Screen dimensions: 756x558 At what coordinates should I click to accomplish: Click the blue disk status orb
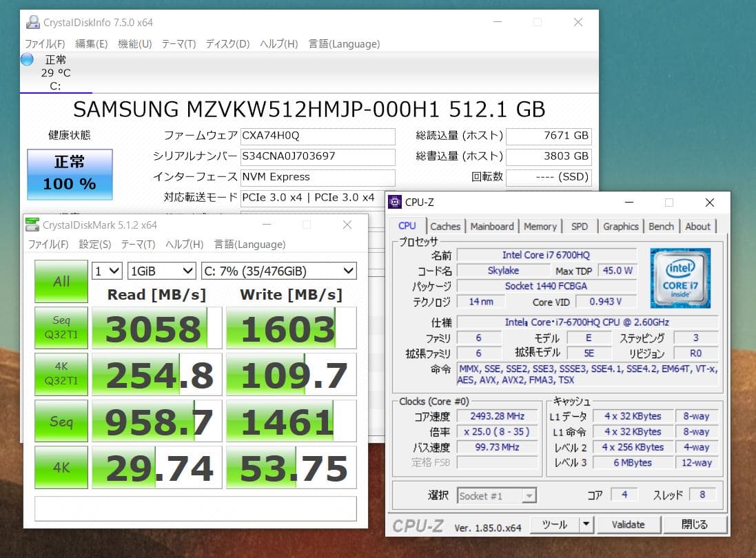(27, 60)
